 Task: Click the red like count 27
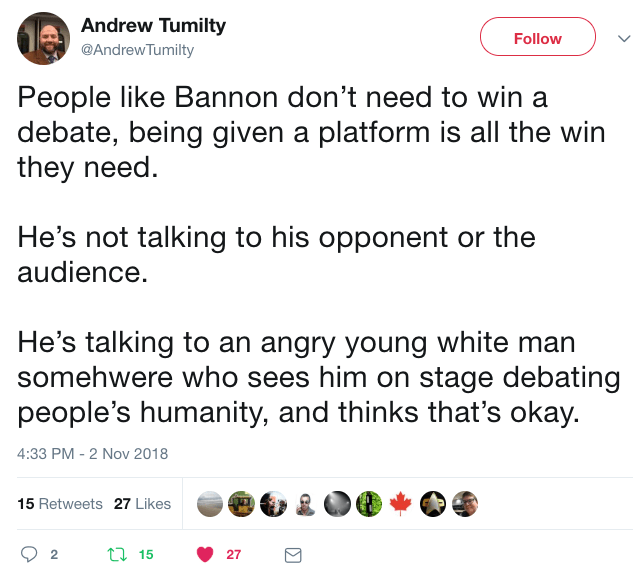pos(234,554)
